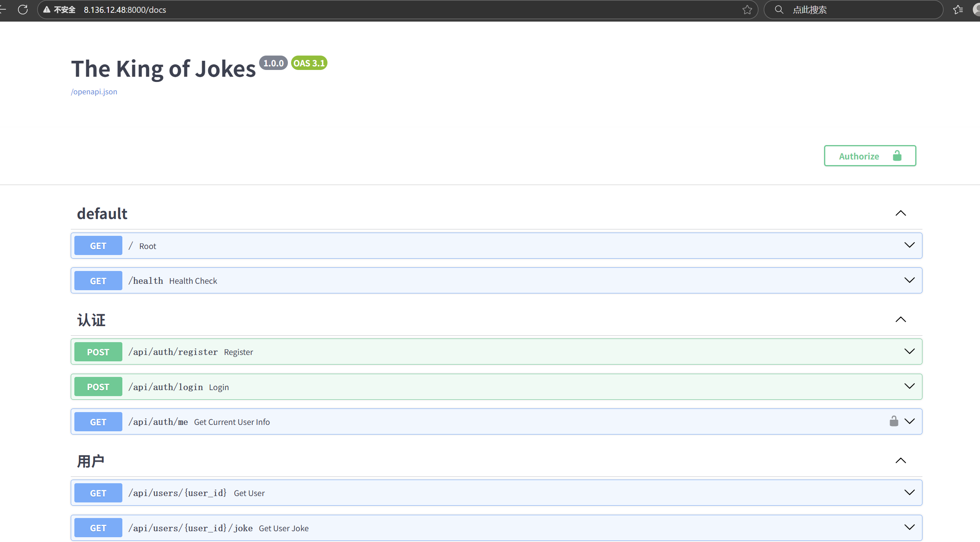
Task: Click the search magnifier icon
Action: tap(778, 10)
